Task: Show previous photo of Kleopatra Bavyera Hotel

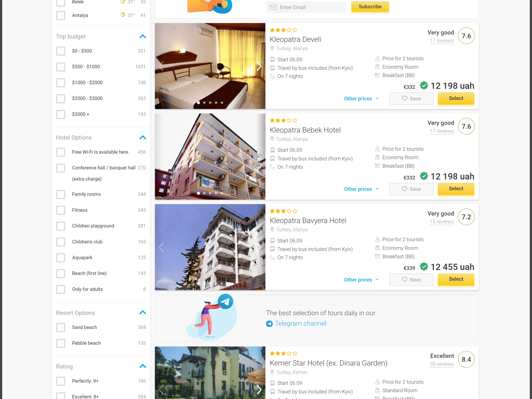Action: pos(161,247)
